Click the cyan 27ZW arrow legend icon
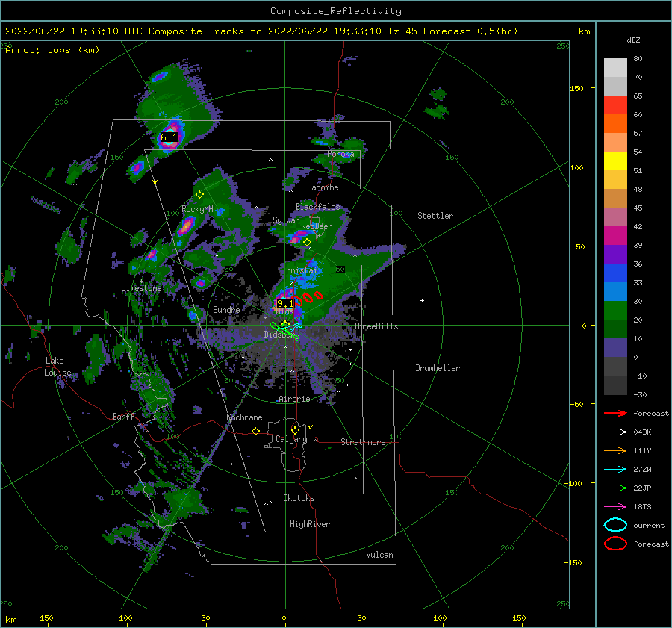Viewport: 672px width, 628px height. (x=615, y=470)
